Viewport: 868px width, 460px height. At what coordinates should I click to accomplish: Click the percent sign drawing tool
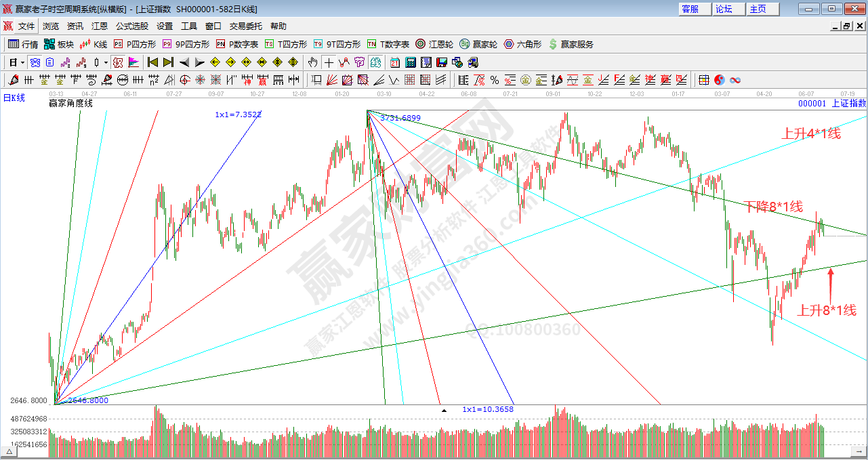(495, 80)
